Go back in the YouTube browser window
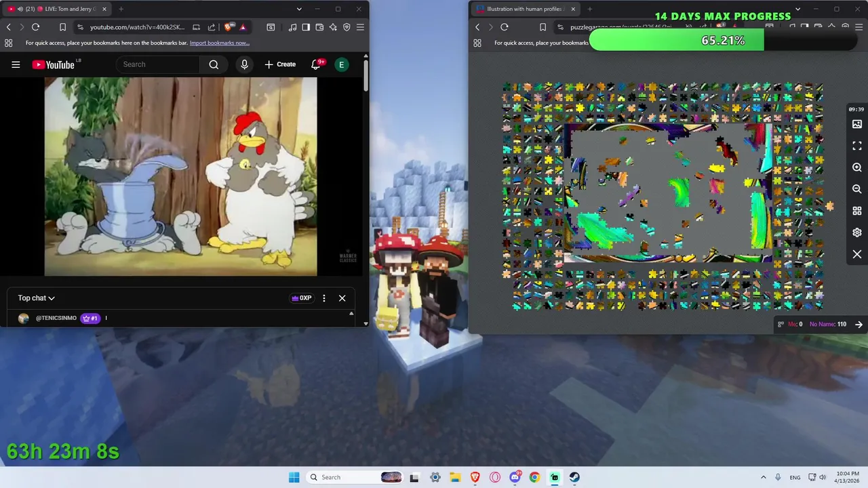 (x=9, y=27)
